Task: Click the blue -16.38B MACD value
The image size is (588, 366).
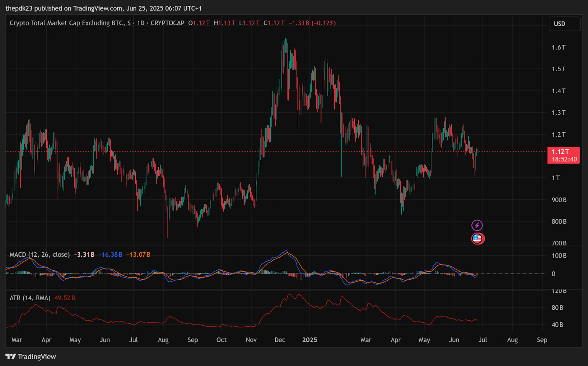Action: 110,255
